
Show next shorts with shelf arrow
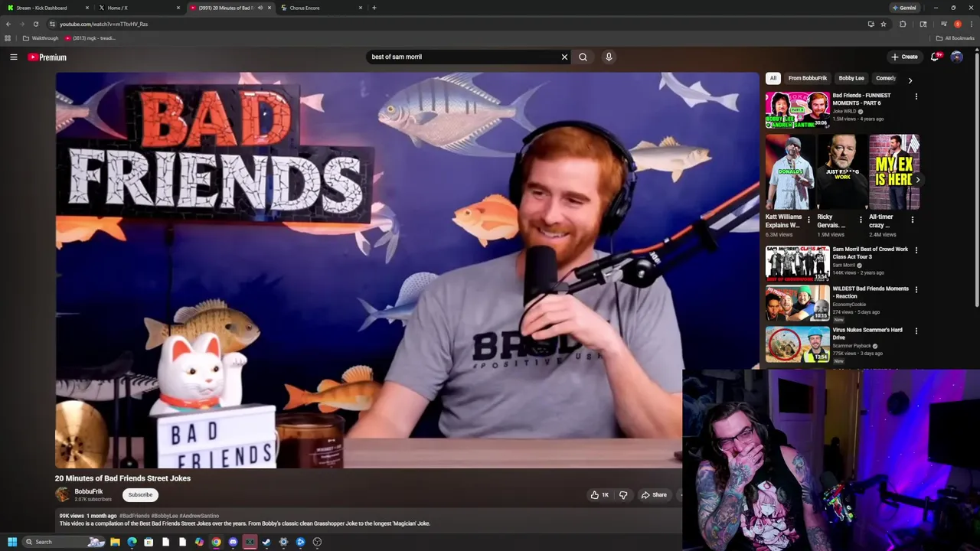point(917,180)
